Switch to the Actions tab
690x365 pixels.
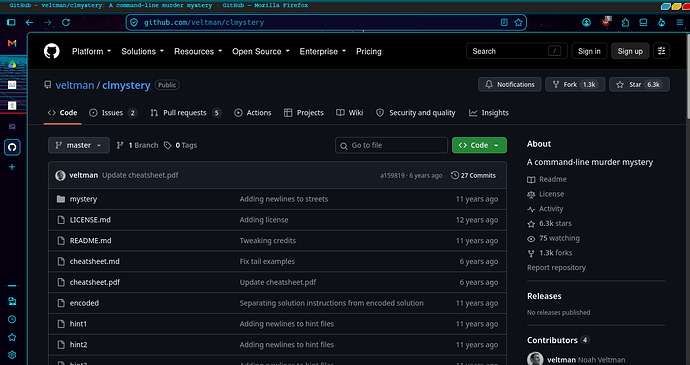253,113
